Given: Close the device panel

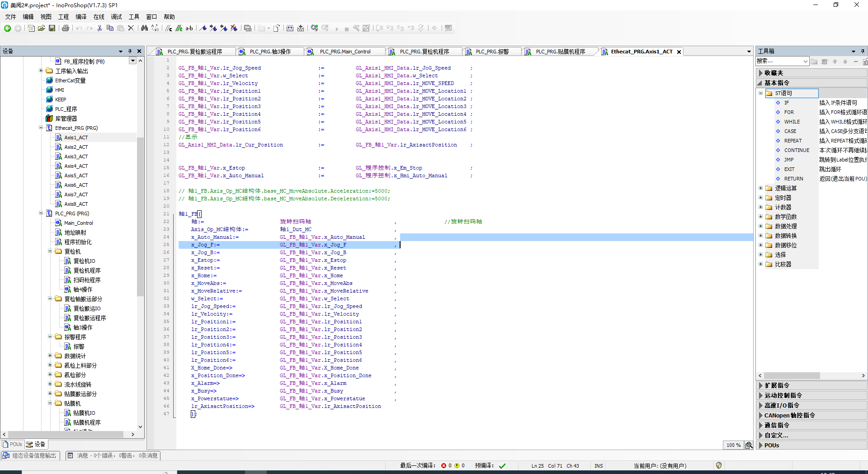Looking at the screenshot, I should (139, 51).
